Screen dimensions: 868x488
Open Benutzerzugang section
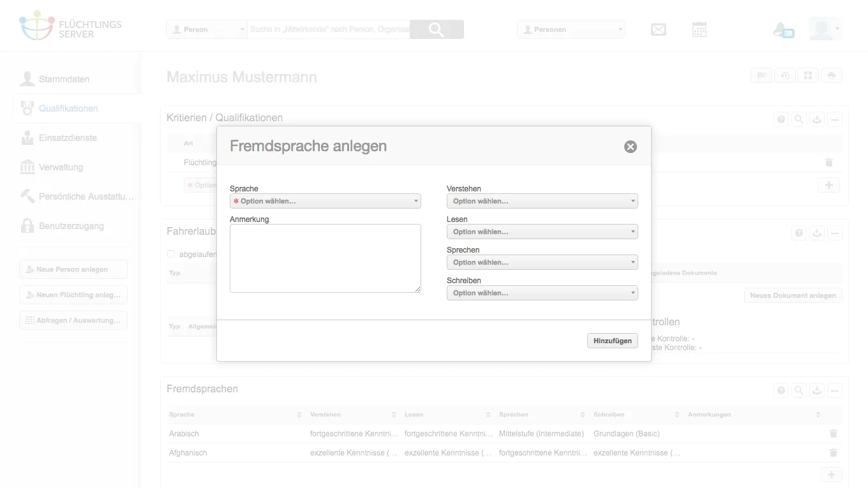pyautogui.click(x=71, y=226)
